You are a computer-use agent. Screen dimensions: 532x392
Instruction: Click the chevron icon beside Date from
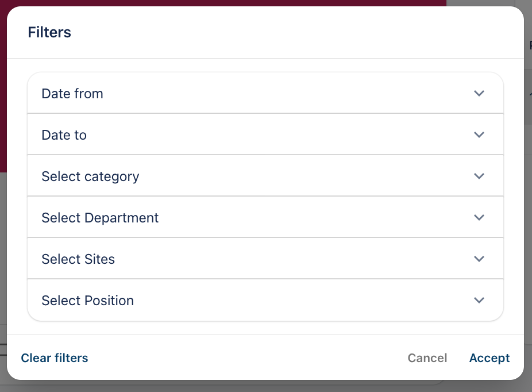(479, 93)
